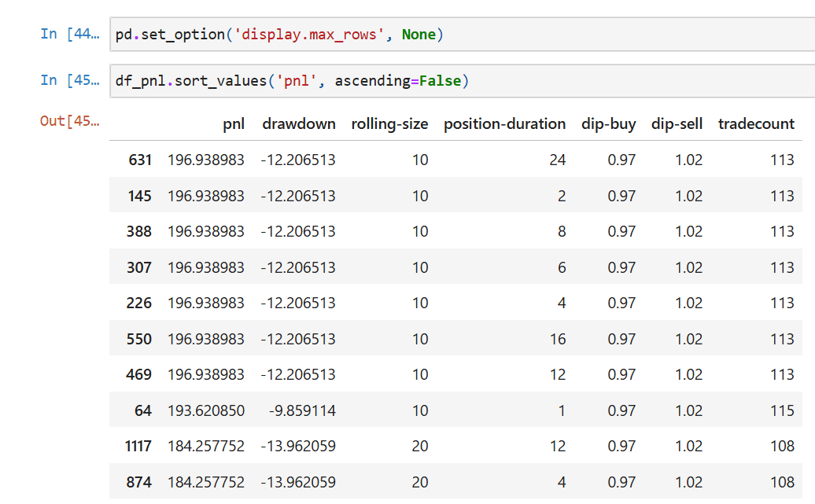Click the drawdown column header

[298, 123]
